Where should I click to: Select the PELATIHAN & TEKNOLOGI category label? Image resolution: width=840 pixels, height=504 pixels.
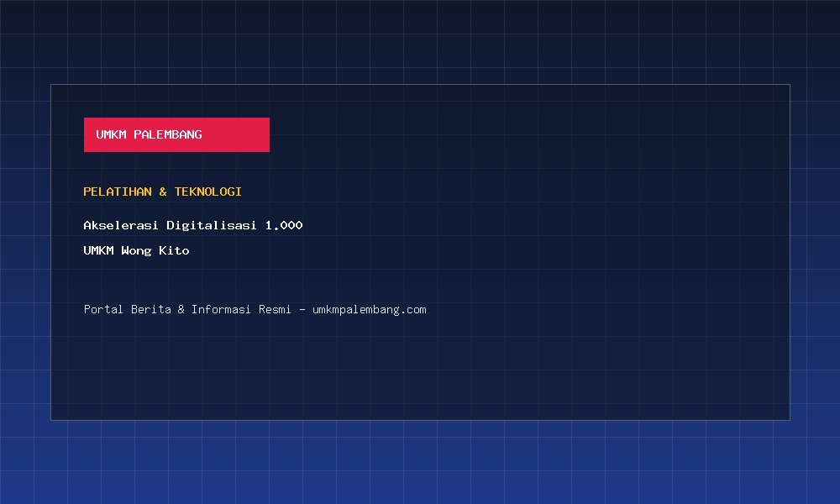(x=162, y=192)
